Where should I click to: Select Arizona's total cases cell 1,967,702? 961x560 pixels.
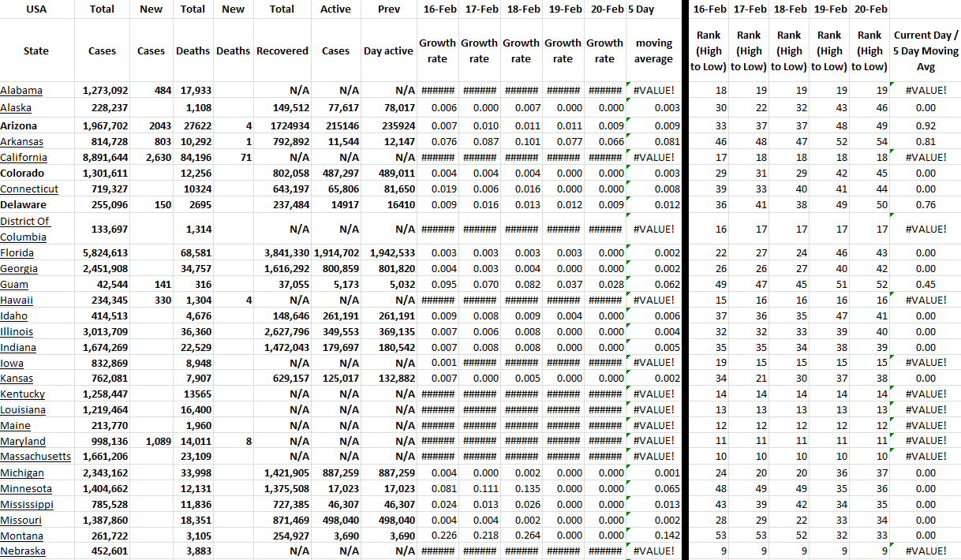coord(105,125)
